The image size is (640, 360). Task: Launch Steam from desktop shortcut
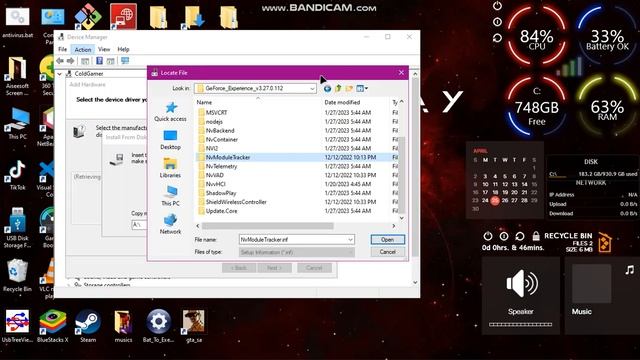[88, 326]
